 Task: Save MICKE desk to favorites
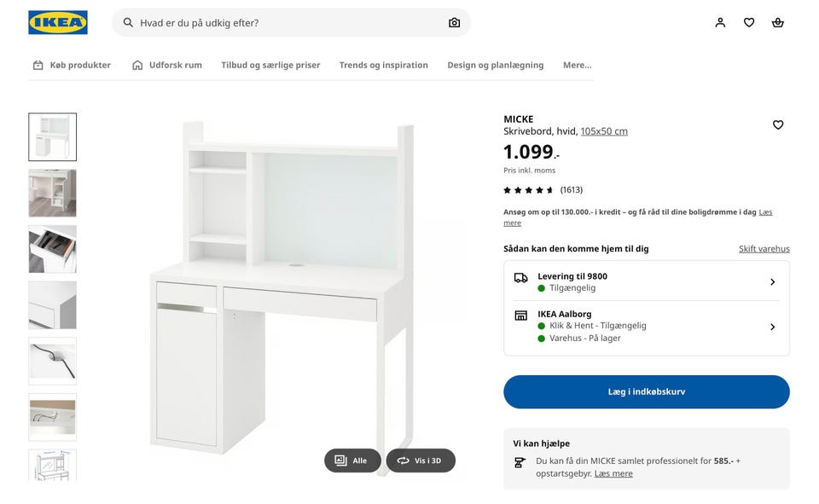pyautogui.click(x=778, y=125)
